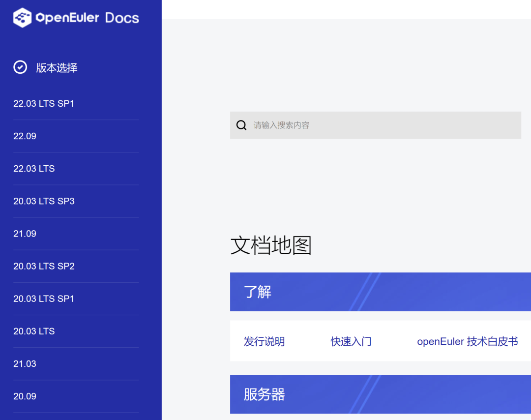Open the 发行说明 release notes link
531x420 pixels.
[264, 341]
